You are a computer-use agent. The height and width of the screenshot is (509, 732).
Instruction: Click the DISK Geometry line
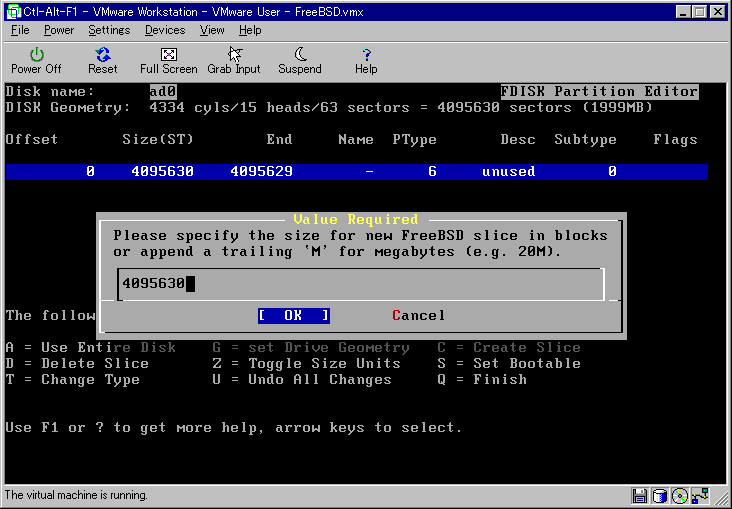tap(329, 108)
